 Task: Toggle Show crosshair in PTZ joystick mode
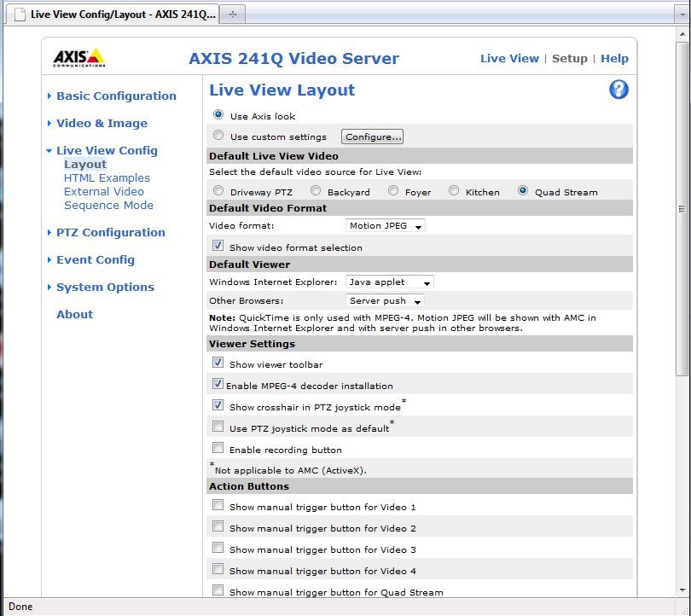point(218,405)
